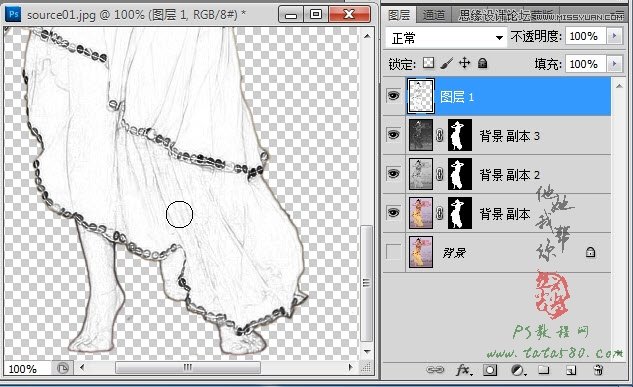The width and height of the screenshot is (633, 387).
Task: Open the fx layer style menu
Action: (463, 370)
